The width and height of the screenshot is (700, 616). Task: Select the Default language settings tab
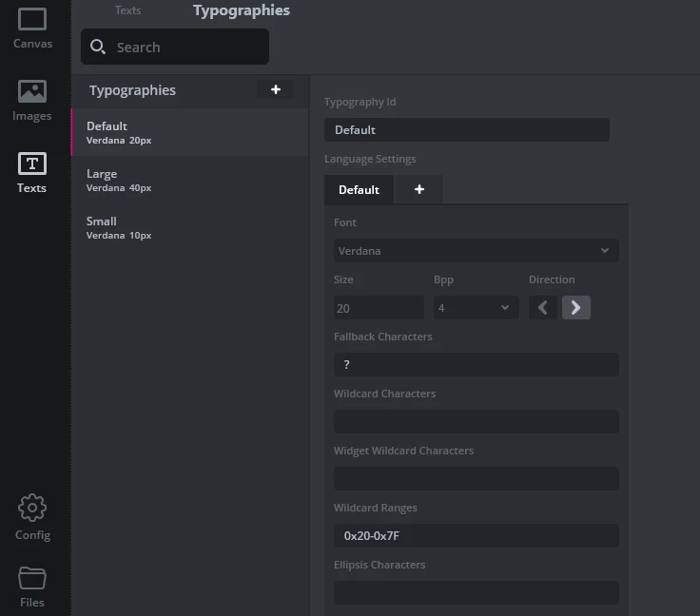tap(359, 189)
